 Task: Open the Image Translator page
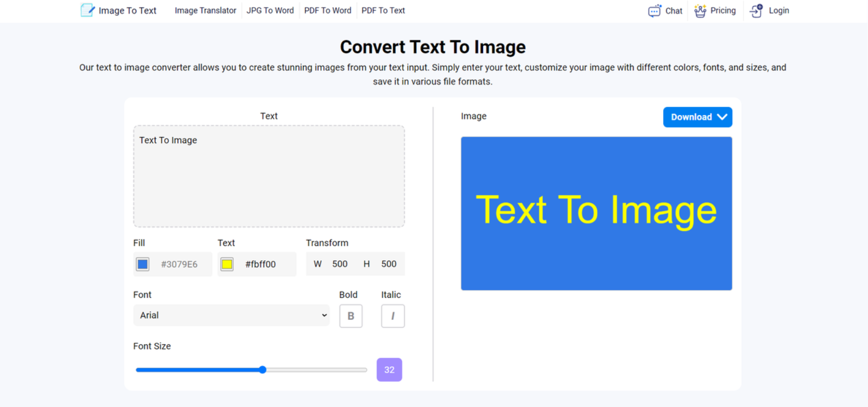coord(205,10)
